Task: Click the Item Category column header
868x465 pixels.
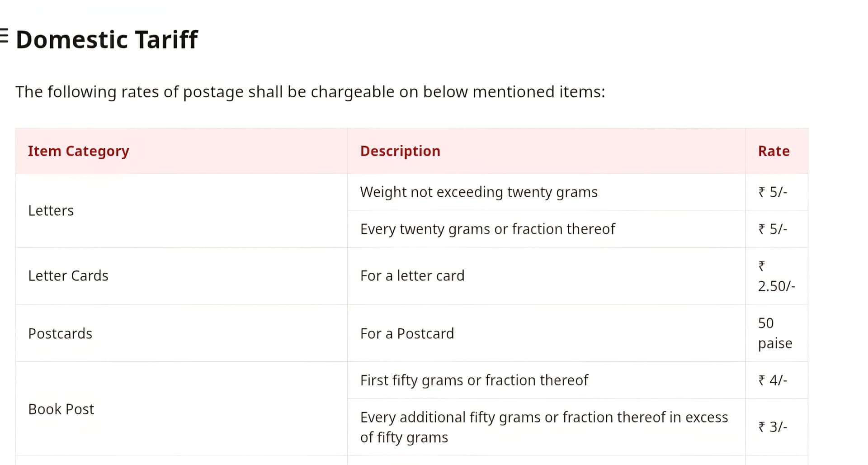Action: pyautogui.click(x=79, y=151)
